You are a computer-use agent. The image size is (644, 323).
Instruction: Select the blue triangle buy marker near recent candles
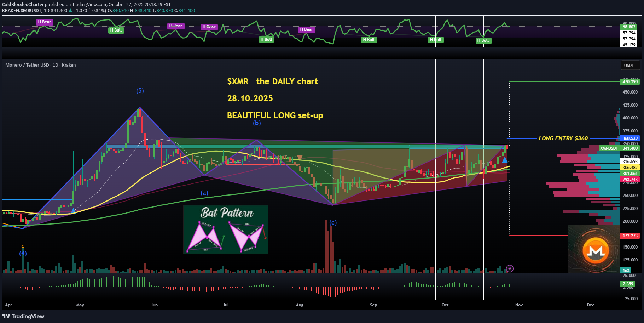(505, 160)
